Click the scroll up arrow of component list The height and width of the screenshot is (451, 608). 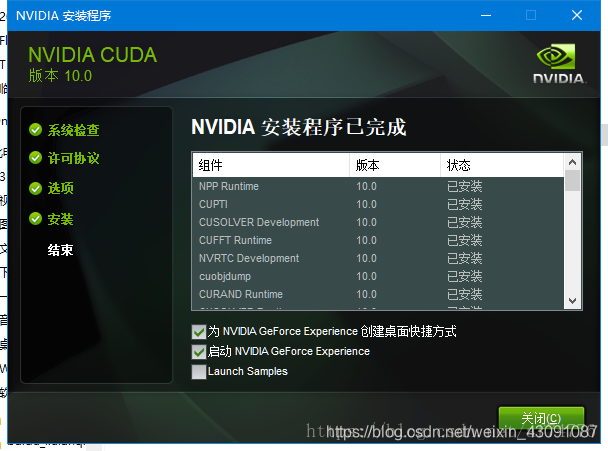(x=572, y=162)
